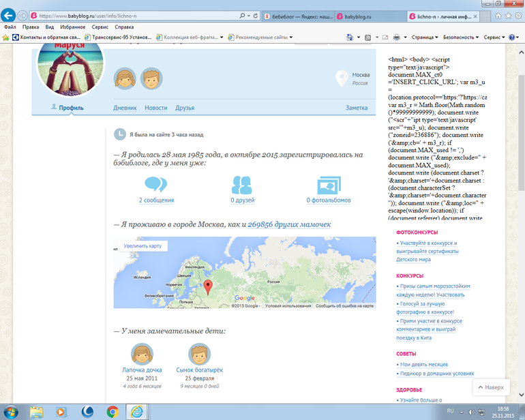This screenshot has width=525, height=420.
Task: Open messages via the speech bubbles icon
Action: coord(156,185)
